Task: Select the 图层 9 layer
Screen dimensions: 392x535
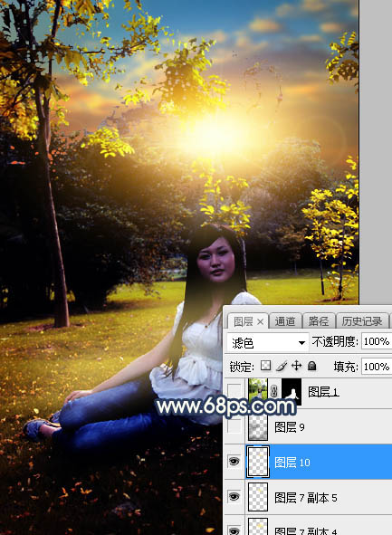Action: [x=318, y=427]
